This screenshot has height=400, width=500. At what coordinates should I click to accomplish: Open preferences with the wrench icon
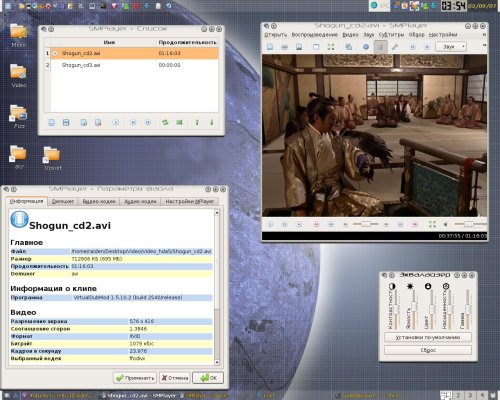(x=395, y=47)
